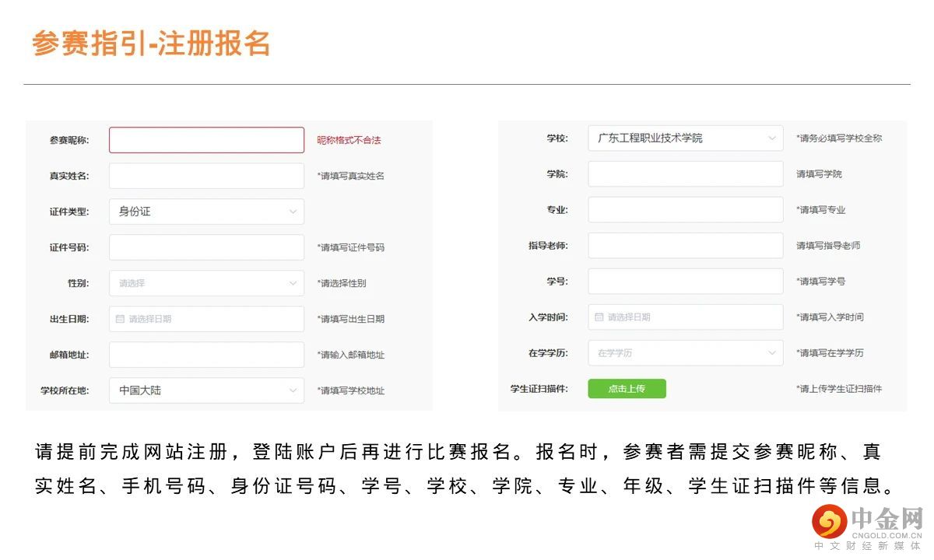The width and height of the screenshot is (934, 560).
Task: Click the 学生证扫描件: label
Action: coord(539,389)
